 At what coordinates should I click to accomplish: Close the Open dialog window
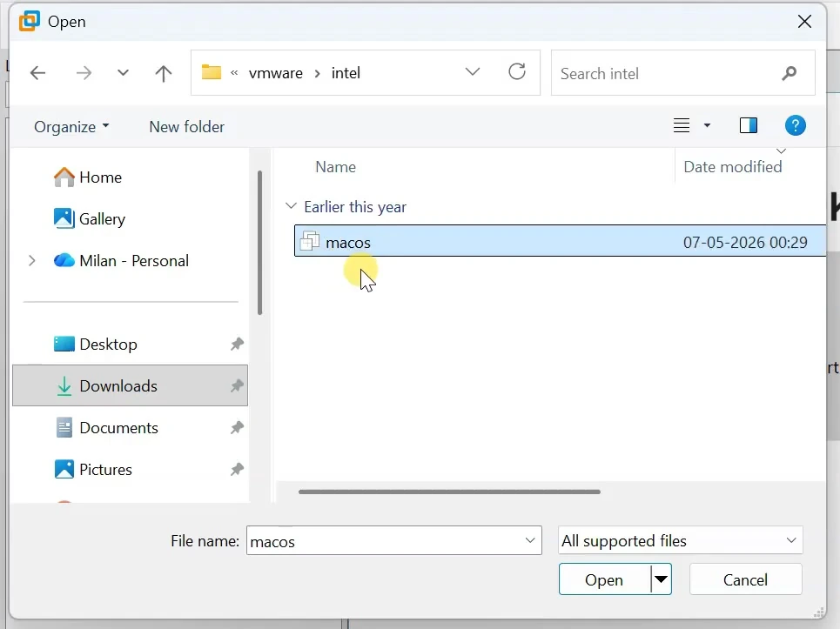[804, 22]
